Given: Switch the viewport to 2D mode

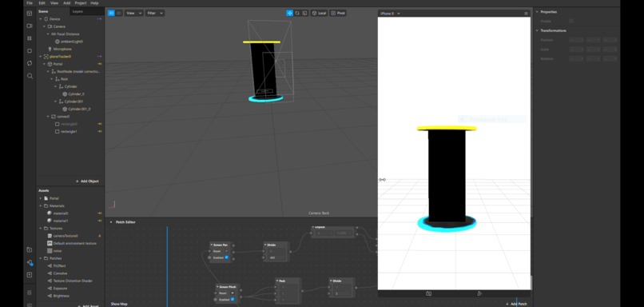Looking at the screenshot, I should click(x=119, y=13).
